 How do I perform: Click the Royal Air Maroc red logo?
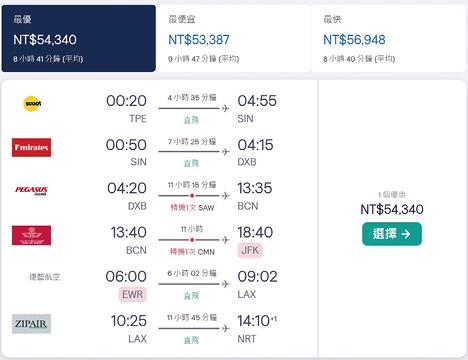(31, 235)
